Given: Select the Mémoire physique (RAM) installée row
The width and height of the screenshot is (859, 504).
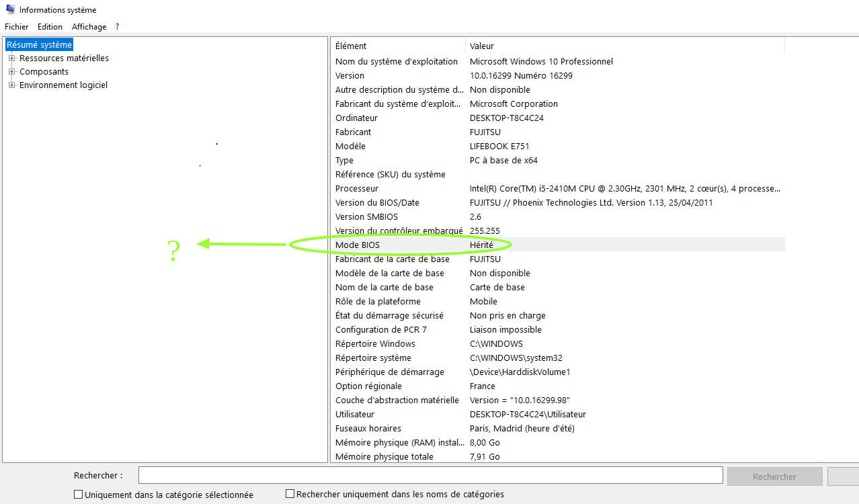Looking at the screenshot, I should (x=558, y=443).
